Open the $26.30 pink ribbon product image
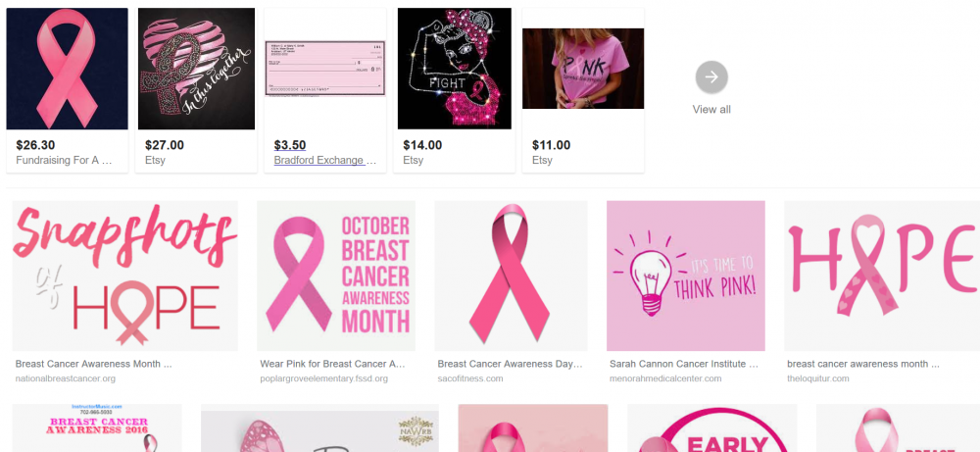This screenshot has width=980, height=452. pos(67,69)
